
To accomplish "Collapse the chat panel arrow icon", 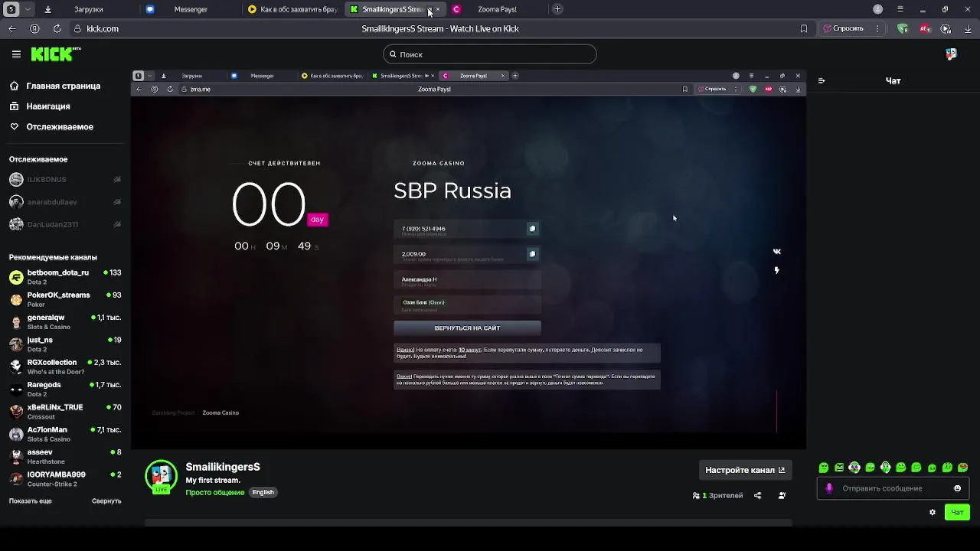I will [822, 80].
